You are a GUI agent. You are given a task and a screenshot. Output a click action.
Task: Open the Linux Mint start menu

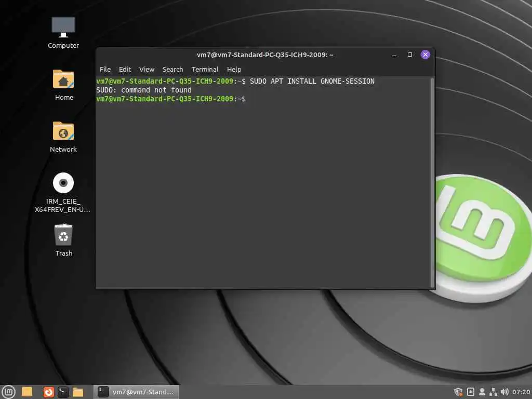8,392
